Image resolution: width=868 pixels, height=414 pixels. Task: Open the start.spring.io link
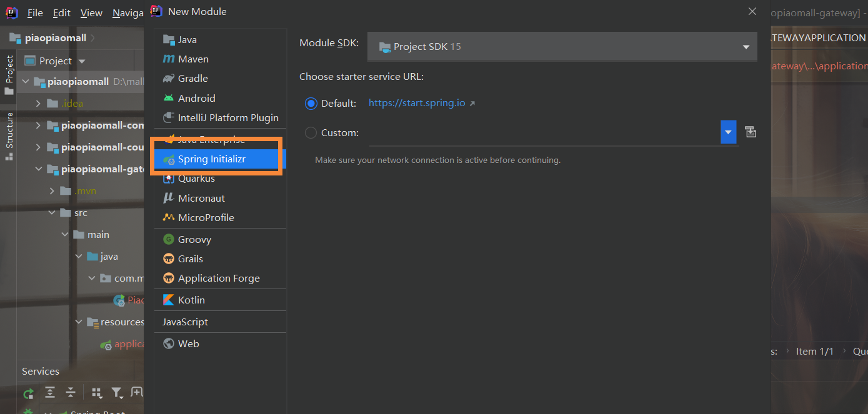417,103
